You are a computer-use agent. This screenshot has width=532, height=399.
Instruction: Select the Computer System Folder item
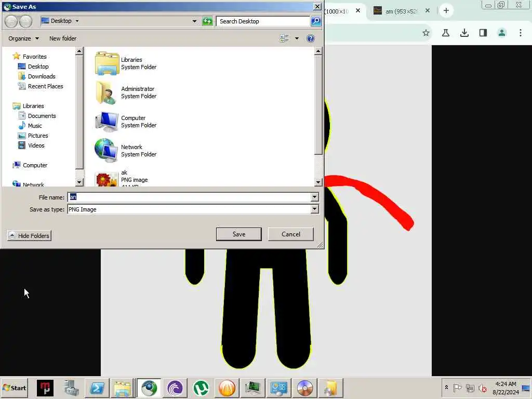(126, 122)
